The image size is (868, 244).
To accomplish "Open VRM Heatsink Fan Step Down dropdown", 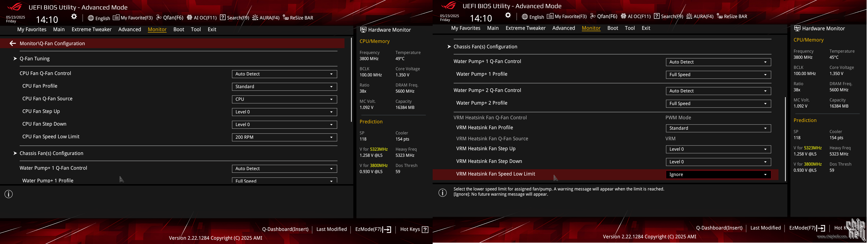I will [718, 162].
